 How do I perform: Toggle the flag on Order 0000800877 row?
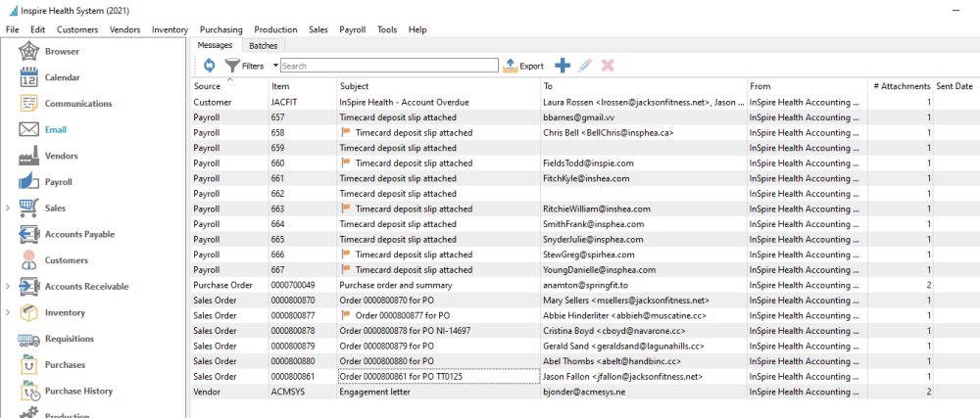point(346,315)
